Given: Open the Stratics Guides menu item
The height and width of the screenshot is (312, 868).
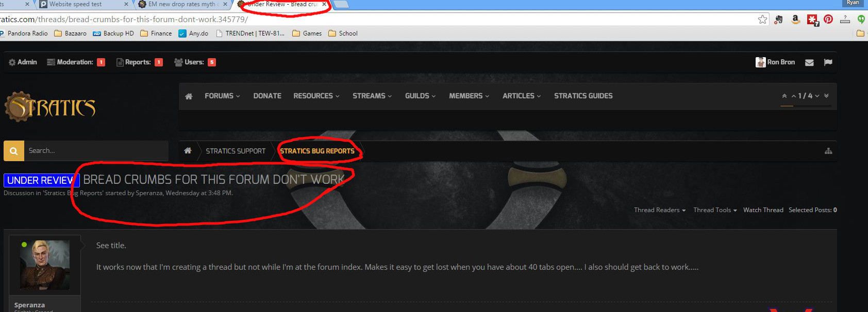Looking at the screenshot, I should pos(583,96).
